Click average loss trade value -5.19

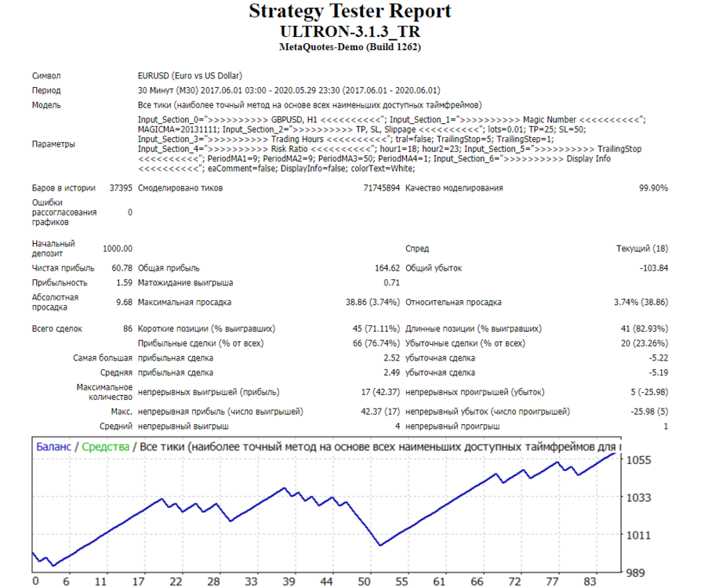pos(659,373)
